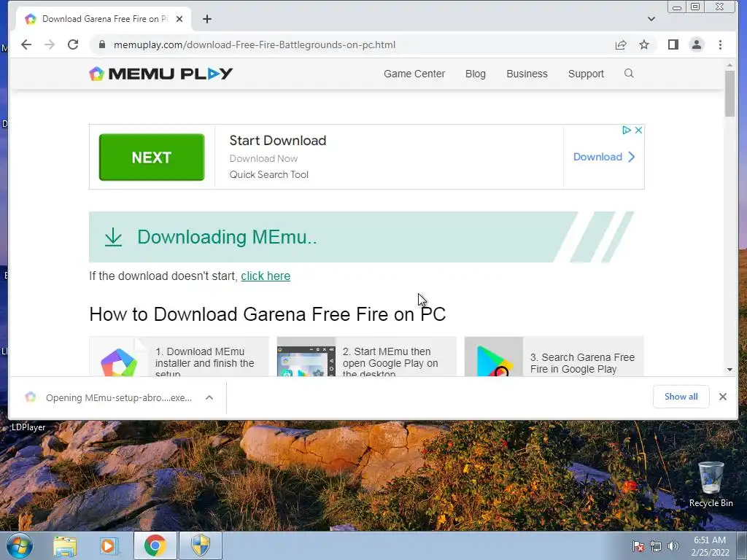Click the MEmu Play logo

[161, 74]
